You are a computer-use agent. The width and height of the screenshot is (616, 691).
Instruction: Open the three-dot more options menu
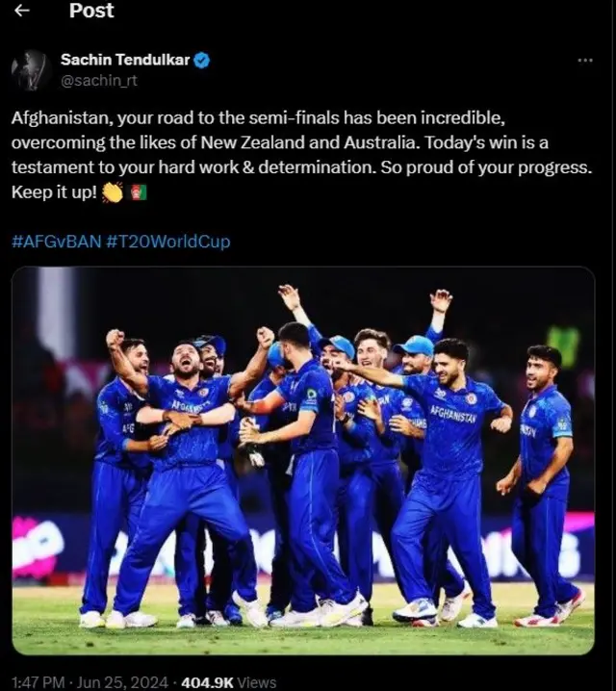584,61
